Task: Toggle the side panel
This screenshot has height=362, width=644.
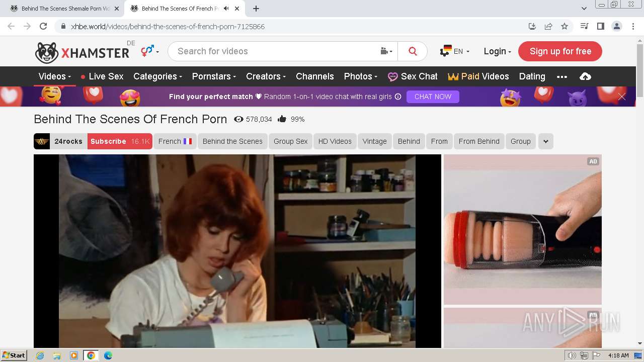Action: coord(600,26)
